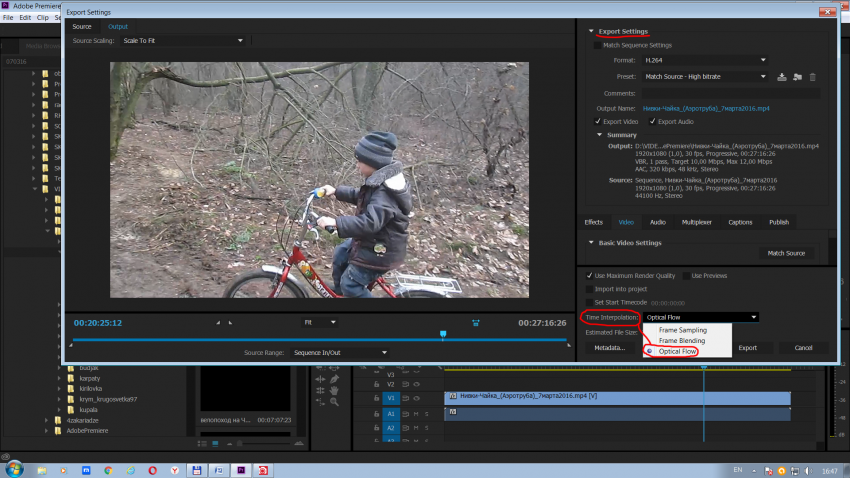
Task: Toggle the lock on track A1
Action: [x=376, y=414]
